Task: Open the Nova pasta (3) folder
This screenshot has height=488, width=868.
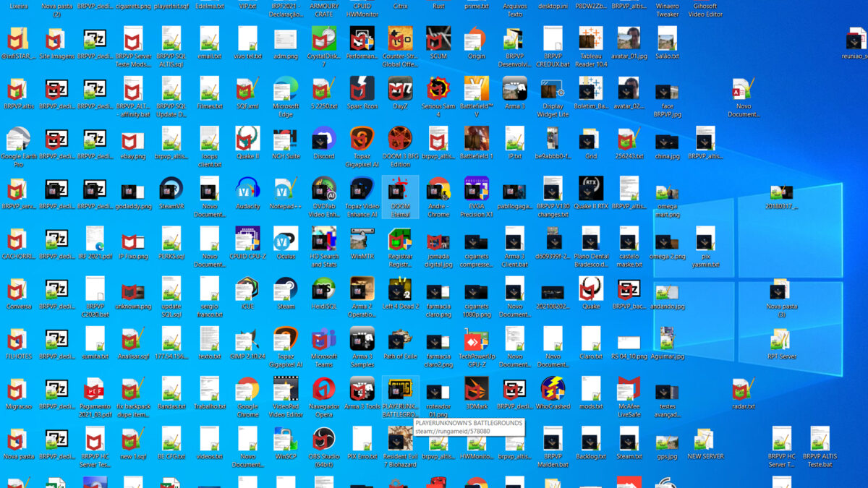Action: [x=781, y=288]
